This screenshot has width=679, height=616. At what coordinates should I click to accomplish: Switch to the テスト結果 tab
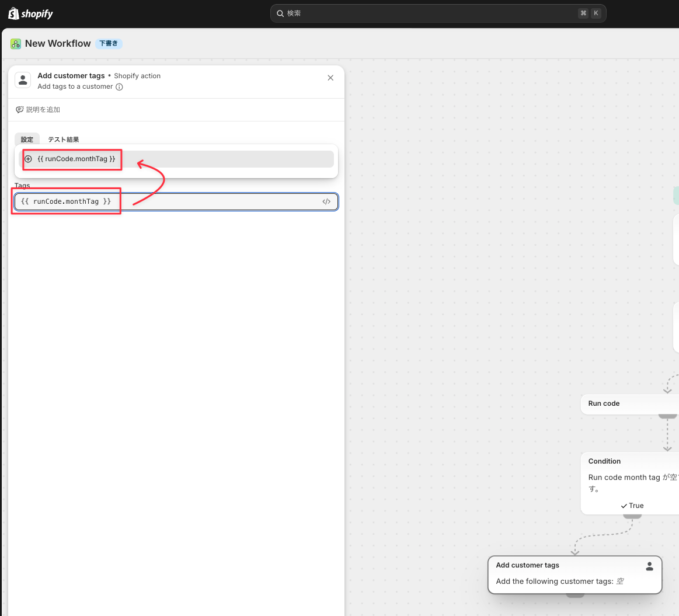(63, 140)
